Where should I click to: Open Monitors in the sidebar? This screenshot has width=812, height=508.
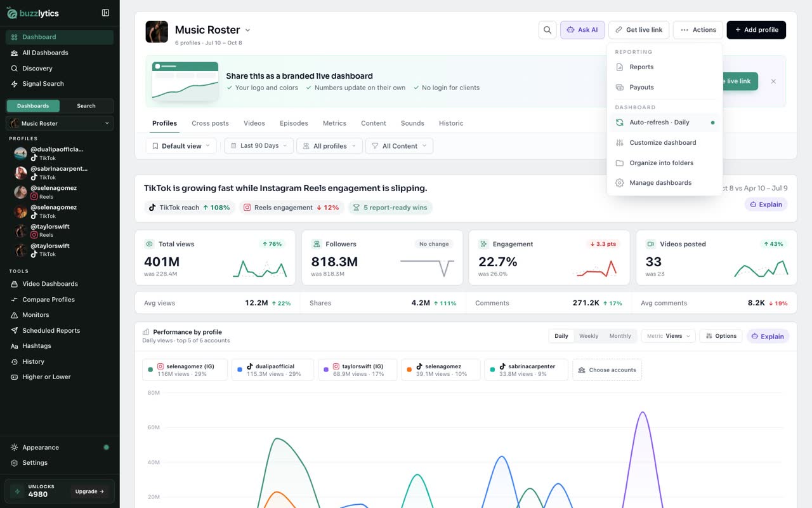tap(60, 315)
